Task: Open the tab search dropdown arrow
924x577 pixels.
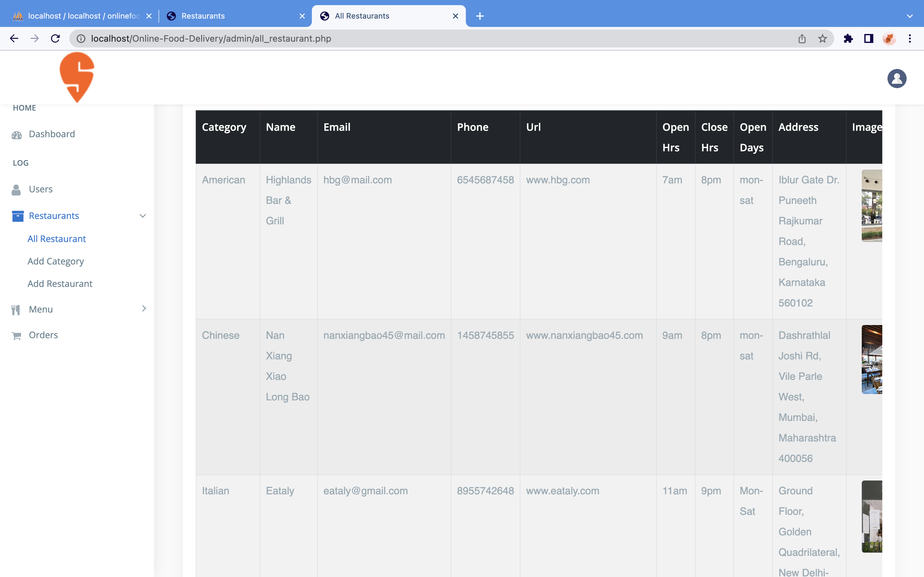Action: click(910, 16)
